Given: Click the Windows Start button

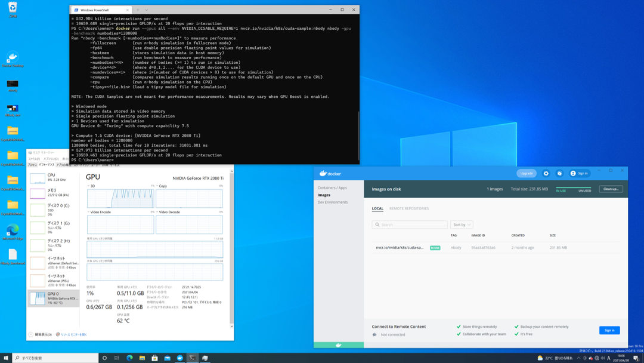Looking at the screenshot, I should [6, 358].
